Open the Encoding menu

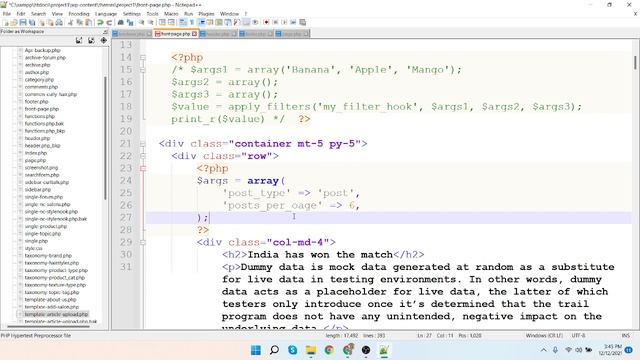coord(79,14)
